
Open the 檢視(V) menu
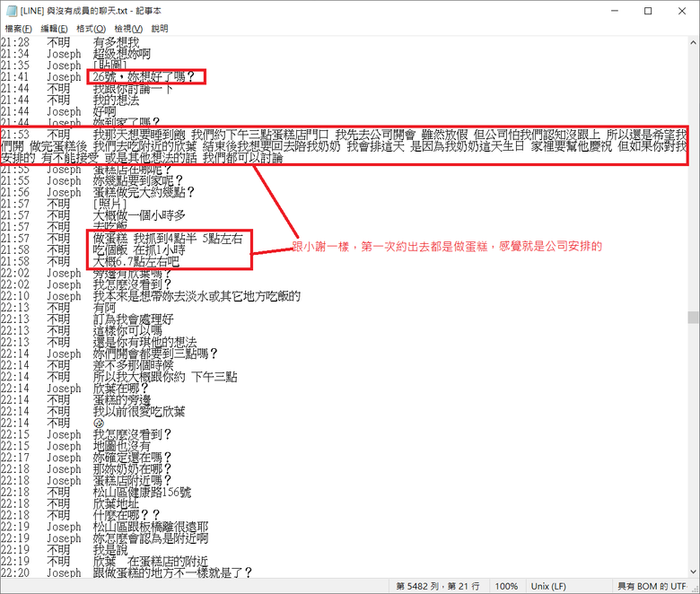128,29
